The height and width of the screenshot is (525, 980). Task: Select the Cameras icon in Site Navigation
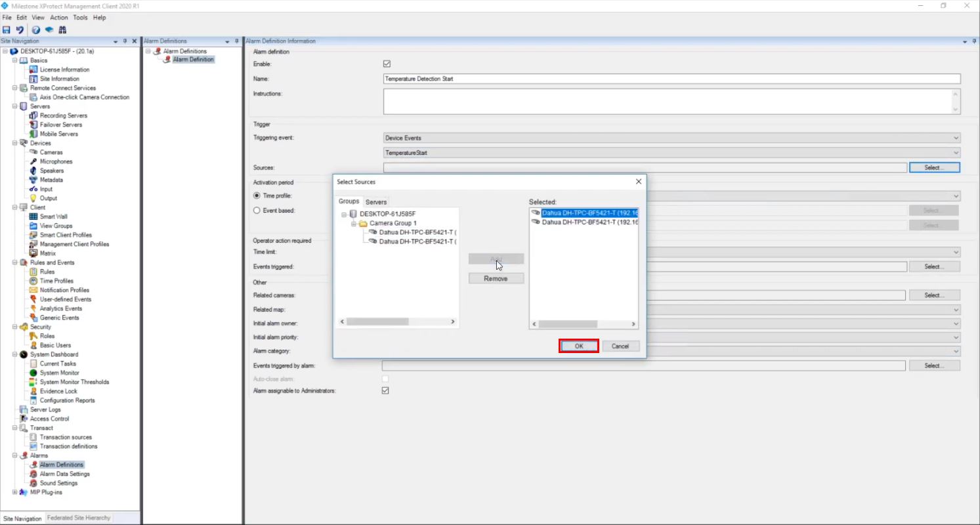point(33,152)
